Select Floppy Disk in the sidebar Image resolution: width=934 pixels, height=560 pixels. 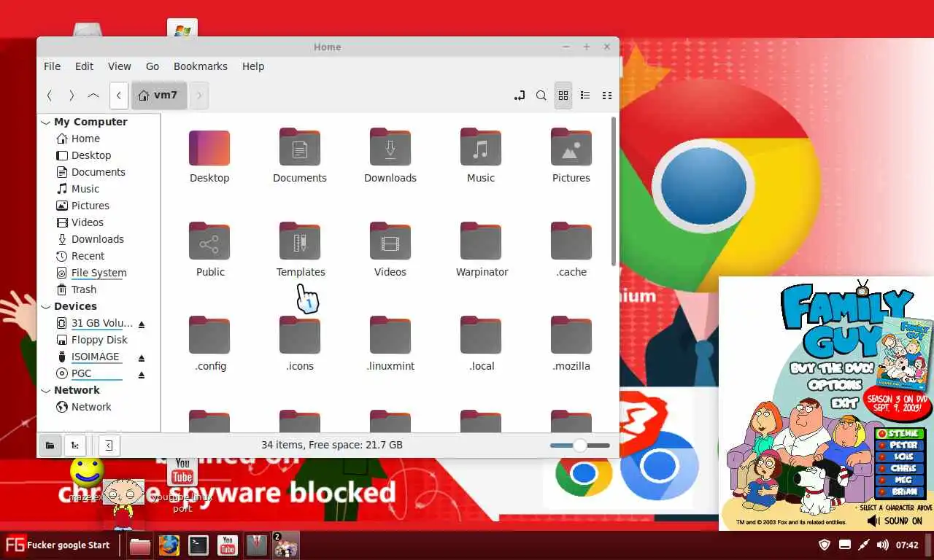(x=99, y=340)
